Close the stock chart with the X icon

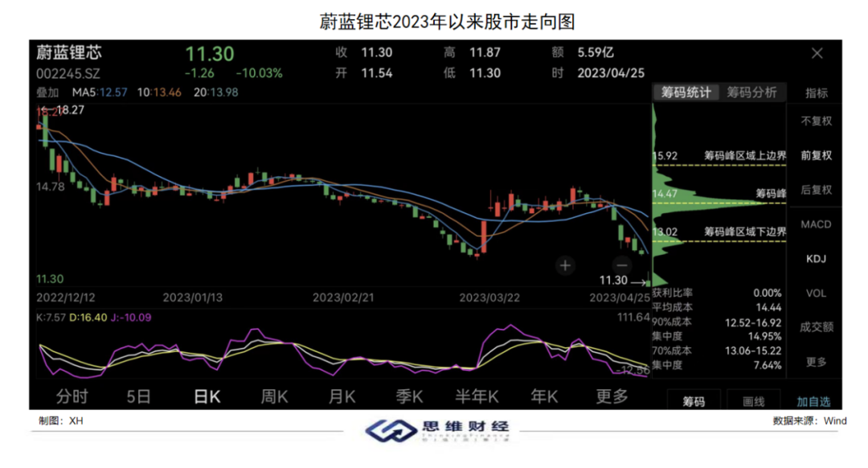817,53
